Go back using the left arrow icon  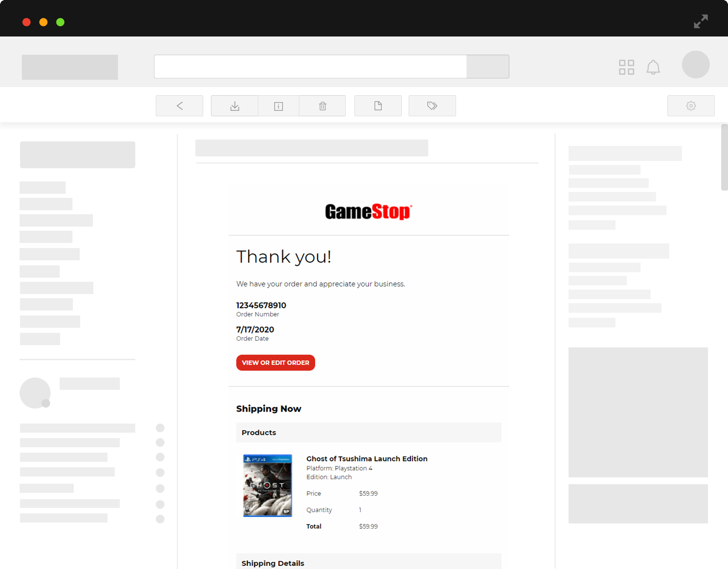click(x=179, y=106)
